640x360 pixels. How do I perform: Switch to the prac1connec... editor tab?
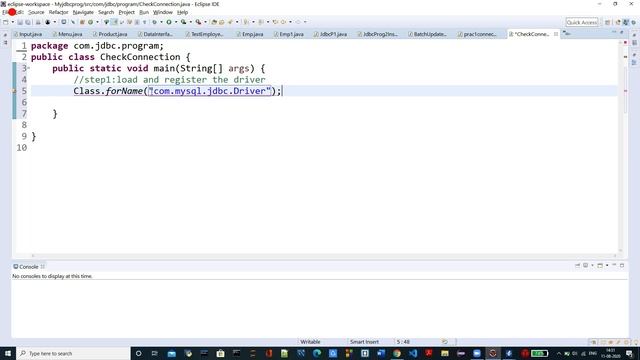tap(477, 34)
